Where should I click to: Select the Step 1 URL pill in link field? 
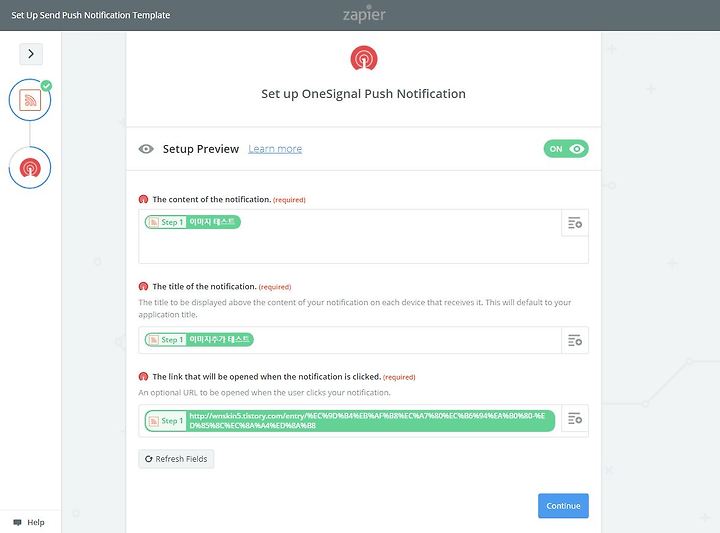[x=350, y=421]
